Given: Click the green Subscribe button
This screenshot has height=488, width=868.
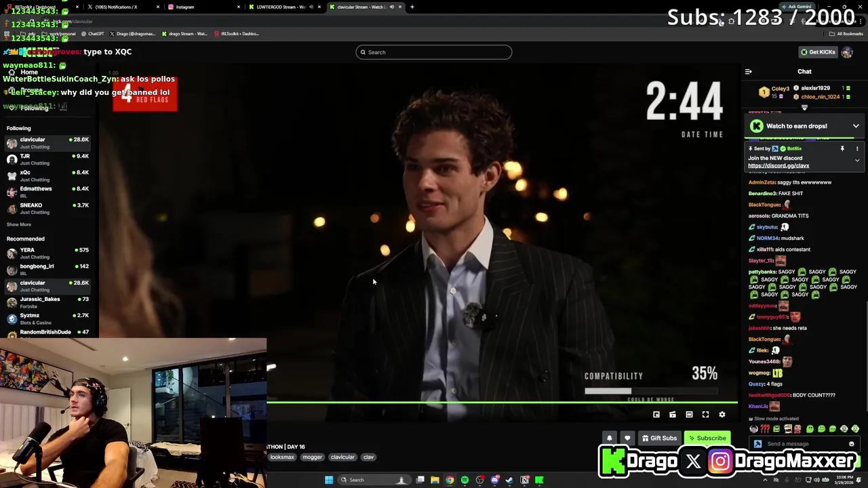Looking at the screenshot, I should 707,439.
